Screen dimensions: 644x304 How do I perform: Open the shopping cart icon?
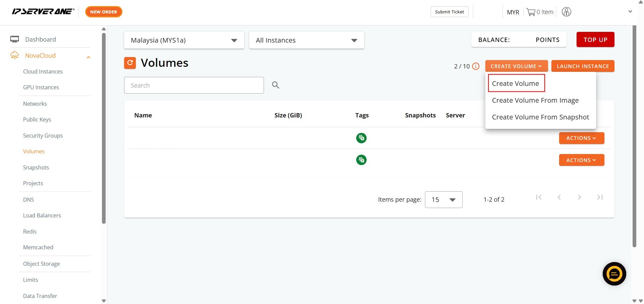point(531,12)
